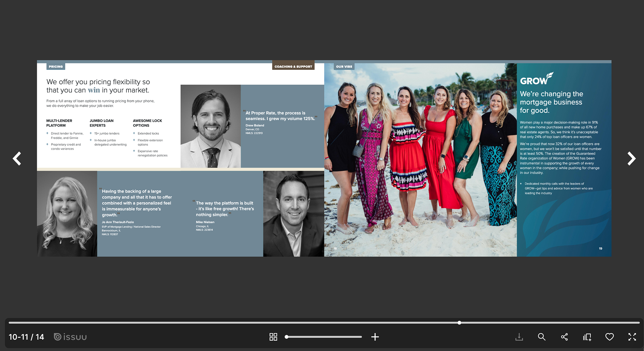This screenshot has width=644, height=351.
Task: Click Mike Nielsen's portrait photo
Action: [x=293, y=214]
